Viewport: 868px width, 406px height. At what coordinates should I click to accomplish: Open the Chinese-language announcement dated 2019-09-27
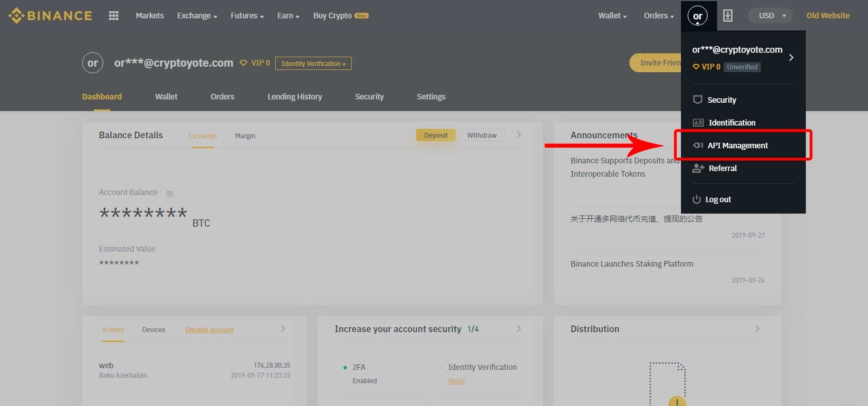[637, 219]
